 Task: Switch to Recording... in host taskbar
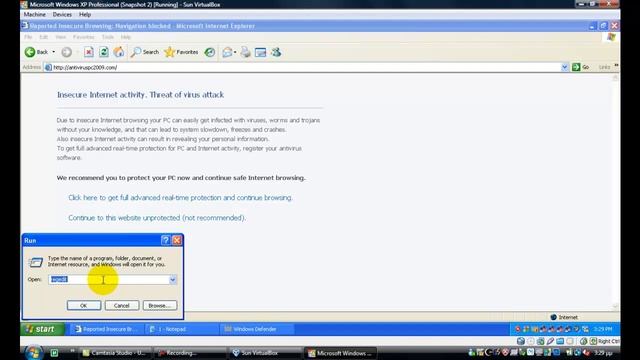pos(191,353)
